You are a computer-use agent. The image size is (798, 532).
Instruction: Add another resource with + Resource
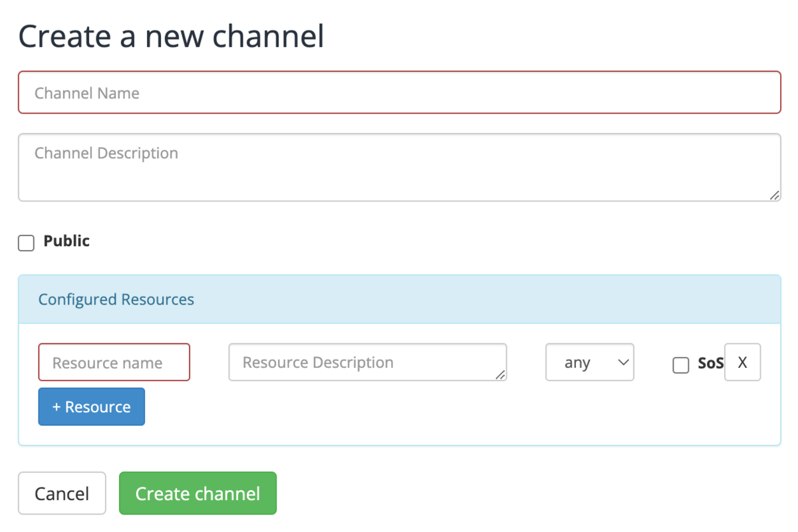point(91,407)
